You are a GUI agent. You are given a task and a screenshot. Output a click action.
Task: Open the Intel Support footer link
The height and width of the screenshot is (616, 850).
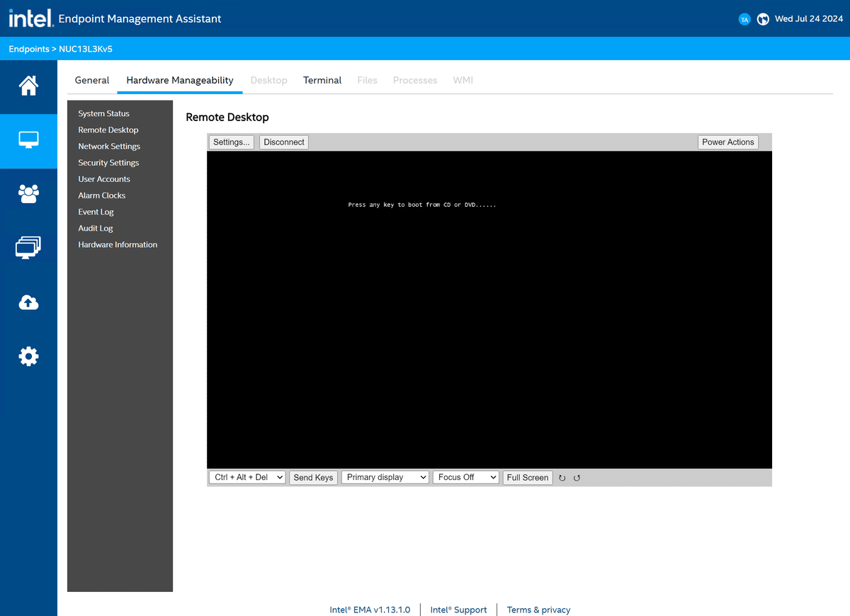[458, 610]
